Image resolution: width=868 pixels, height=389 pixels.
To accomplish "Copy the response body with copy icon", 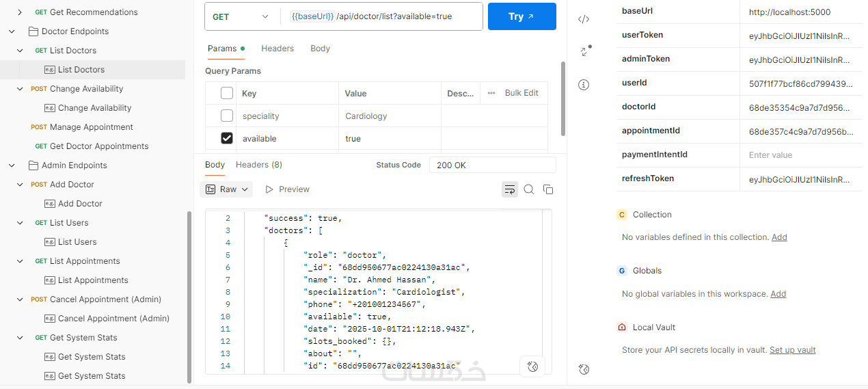I will pyautogui.click(x=547, y=189).
